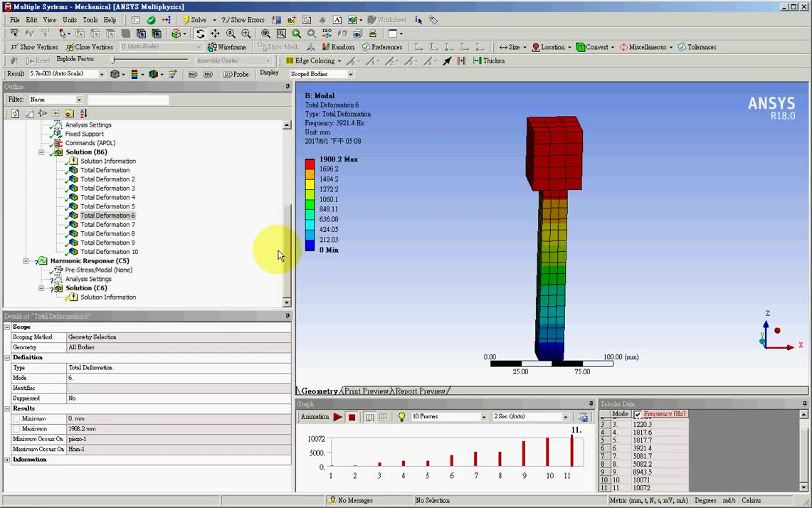Play the mode shape animation
This screenshot has height=508, width=812.
[337, 417]
